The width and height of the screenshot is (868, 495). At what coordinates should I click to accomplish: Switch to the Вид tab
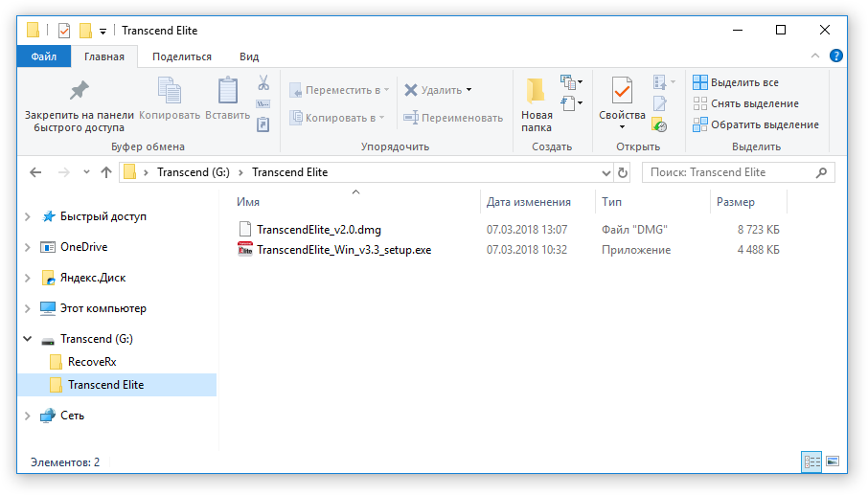point(249,56)
